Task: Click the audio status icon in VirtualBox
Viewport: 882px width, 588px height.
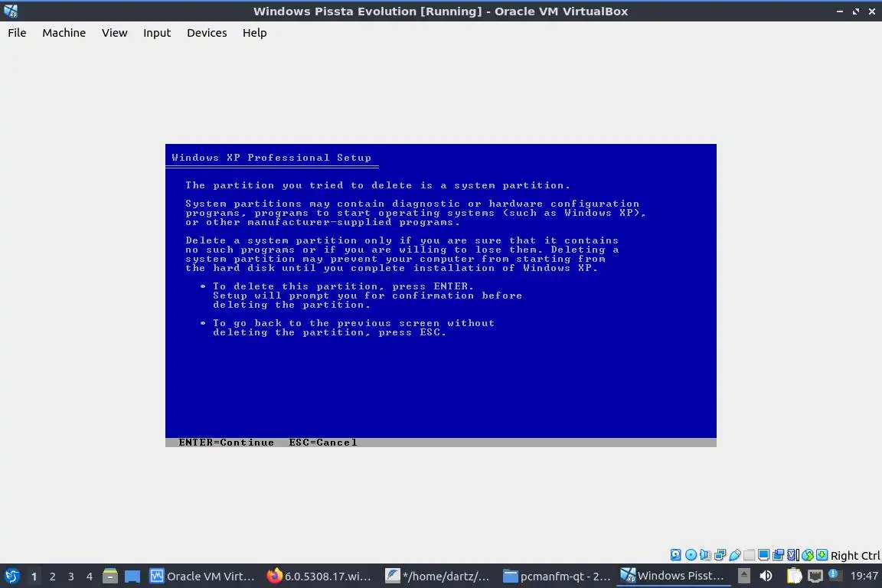Action: (705, 555)
